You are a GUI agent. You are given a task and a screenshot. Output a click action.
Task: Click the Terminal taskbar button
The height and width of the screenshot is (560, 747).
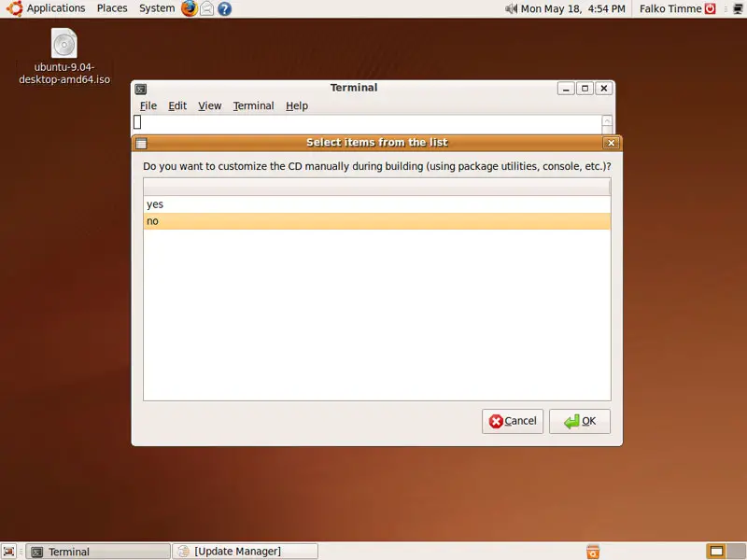point(98,552)
